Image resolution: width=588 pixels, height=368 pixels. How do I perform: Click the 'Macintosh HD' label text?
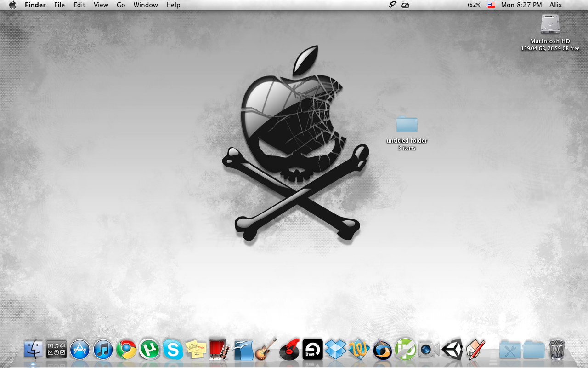pos(550,41)
